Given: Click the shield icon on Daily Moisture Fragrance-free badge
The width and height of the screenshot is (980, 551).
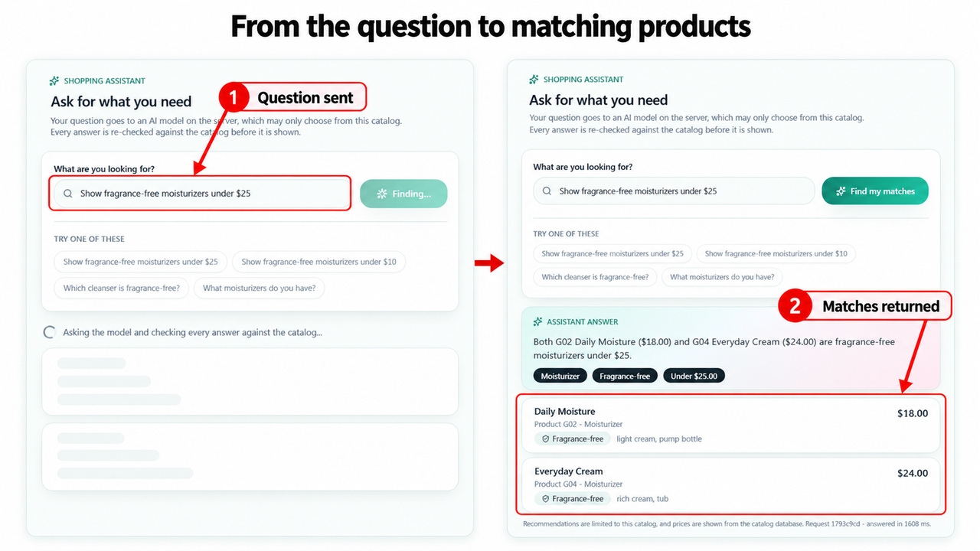Looking at the screenshot, I should (x=546, y=439).
